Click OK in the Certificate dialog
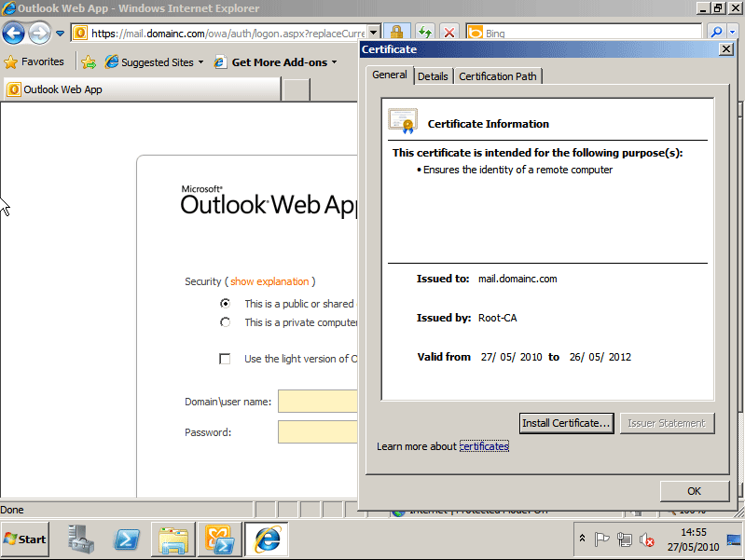This screenshot has height=560, width=745. pyautogui.click(x=694, y=491)
